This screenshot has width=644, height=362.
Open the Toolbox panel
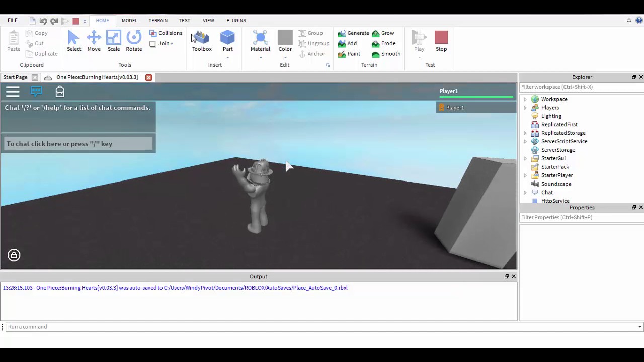202,41
